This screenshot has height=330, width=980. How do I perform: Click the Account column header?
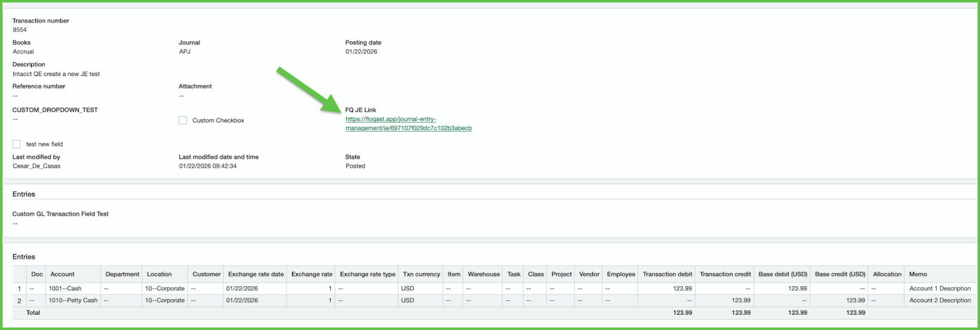tap(62, 274)
